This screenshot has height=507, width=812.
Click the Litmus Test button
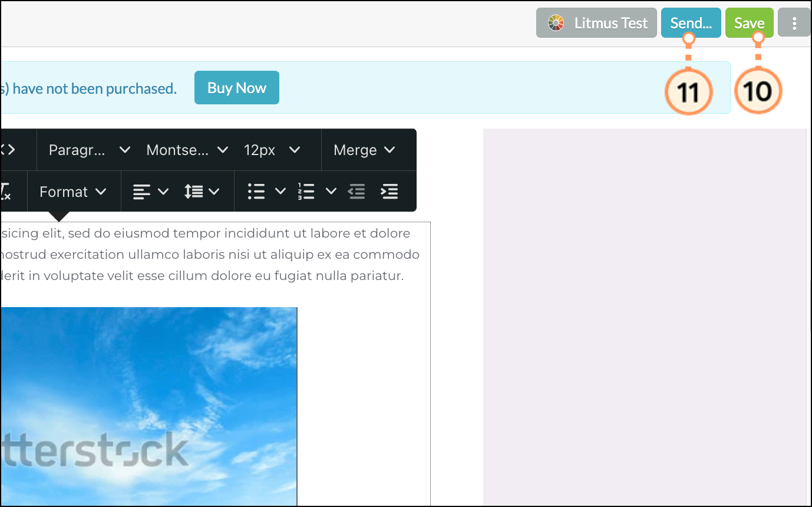point(596,23)
